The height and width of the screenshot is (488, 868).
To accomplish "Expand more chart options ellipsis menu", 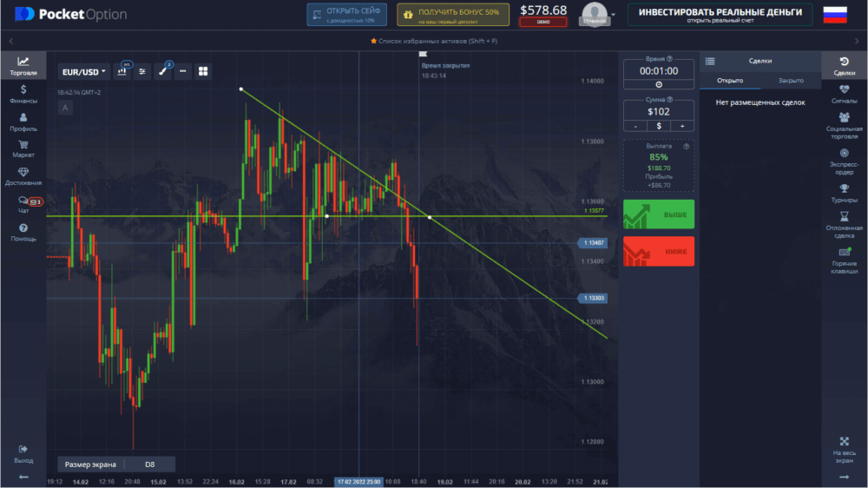I will pyautogui.click(x=182, y=72).
